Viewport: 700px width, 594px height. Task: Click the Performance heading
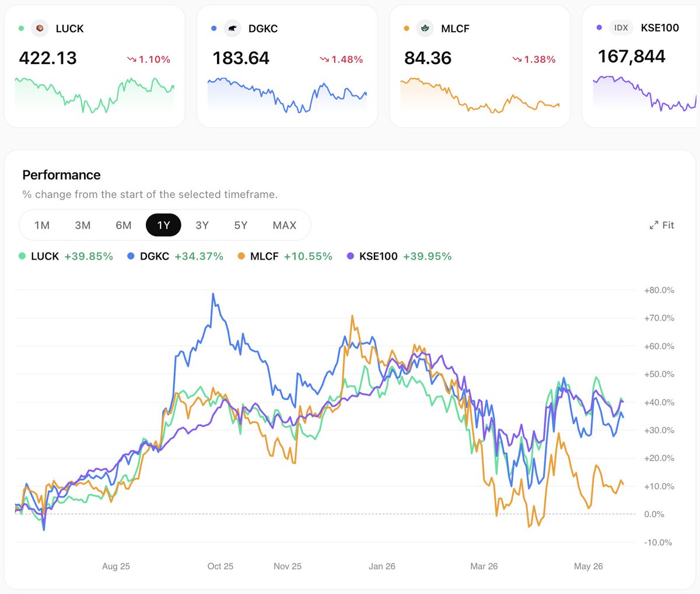(x=61, y=175)
